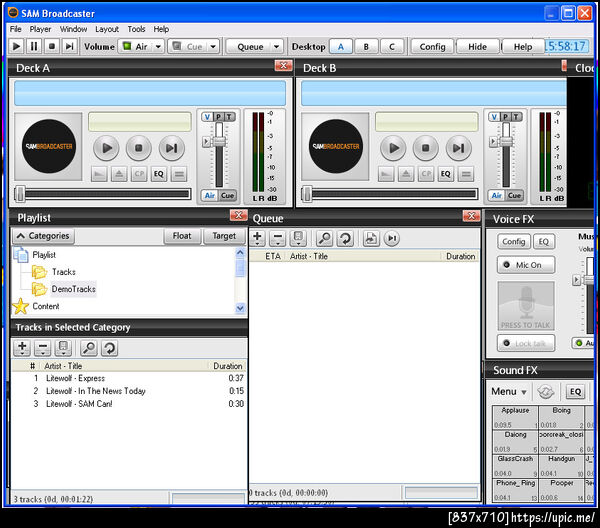
Task: Open the Window menu
Action: click(73, 29)
